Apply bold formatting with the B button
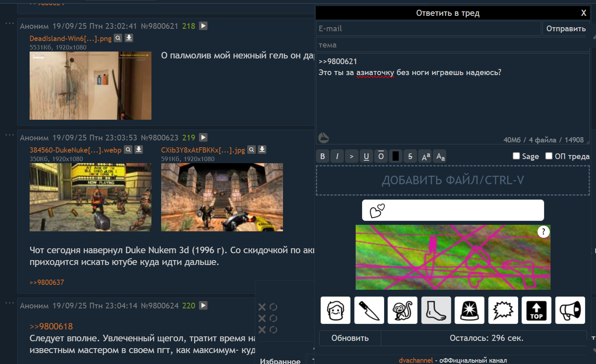Screen dimensions: 596x364 [323, 156]
